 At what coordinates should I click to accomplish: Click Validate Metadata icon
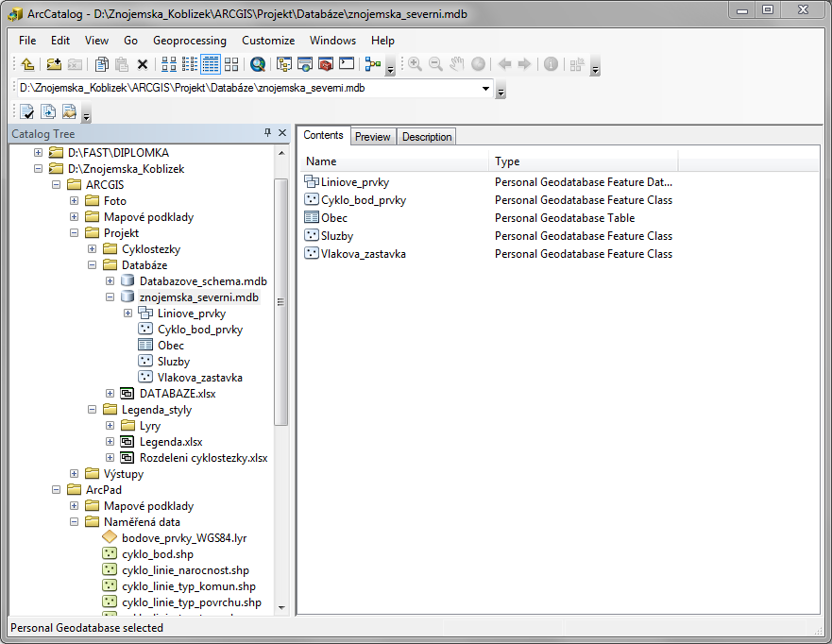(27, 111)
